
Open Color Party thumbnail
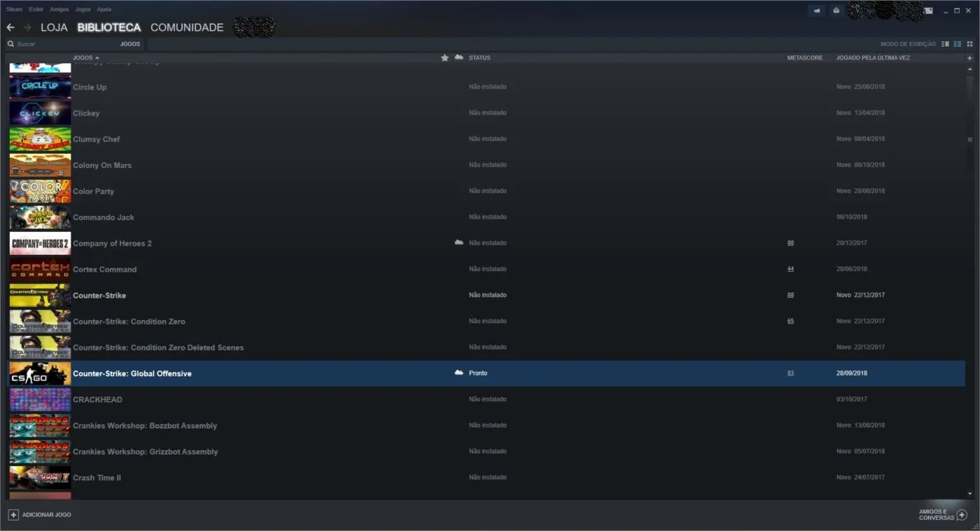click(40, 191)
